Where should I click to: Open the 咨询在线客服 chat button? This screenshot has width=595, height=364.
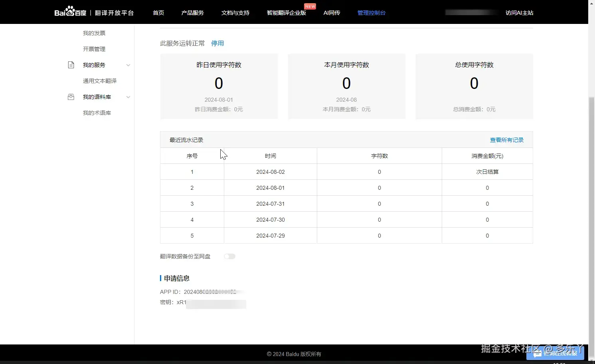point(555,353)
